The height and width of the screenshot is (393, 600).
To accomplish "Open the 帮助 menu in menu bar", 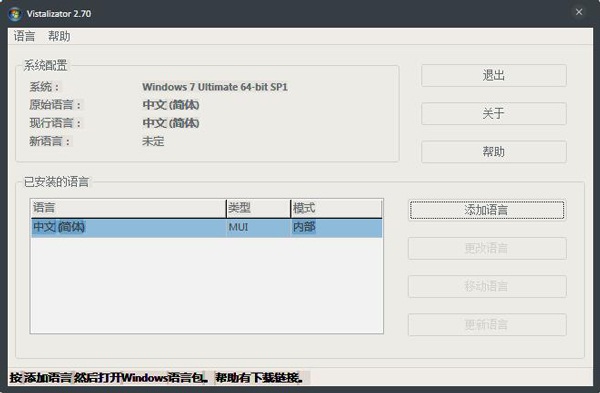I will [59, 36].
